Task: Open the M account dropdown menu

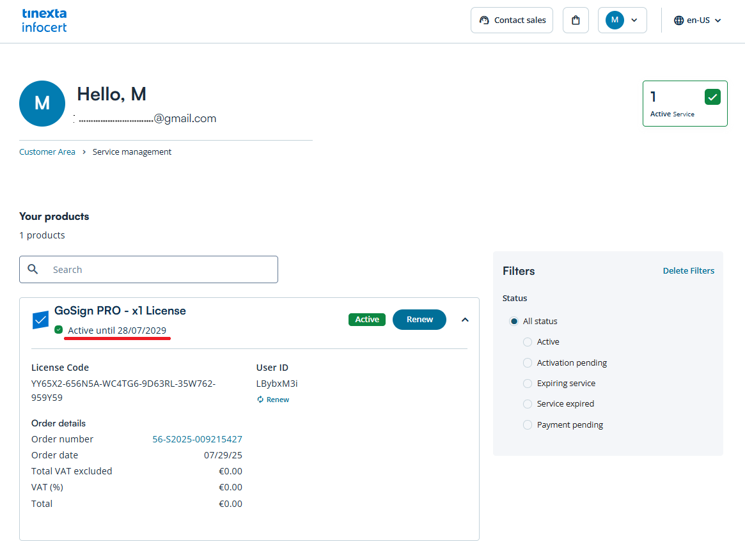Action: (x=622, y=20)
